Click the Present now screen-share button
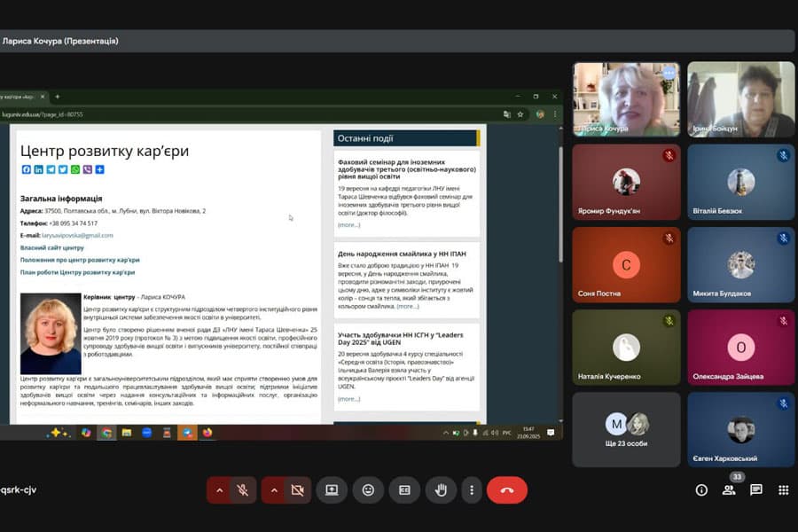Screen dimensions: 798x532 [332, 490]
